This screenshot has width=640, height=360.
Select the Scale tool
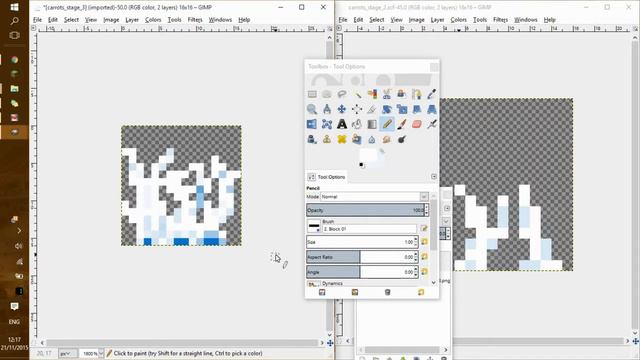(x=402, y=109)
